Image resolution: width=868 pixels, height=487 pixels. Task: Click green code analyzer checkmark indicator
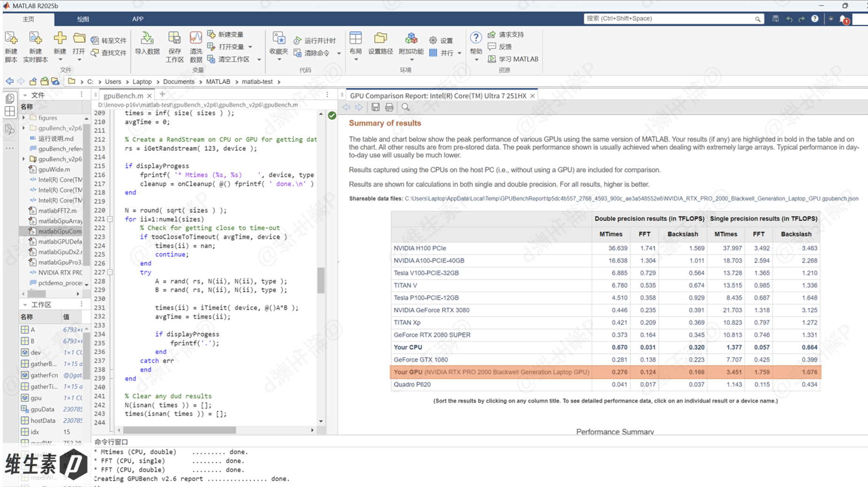click(x=332, y=115)
